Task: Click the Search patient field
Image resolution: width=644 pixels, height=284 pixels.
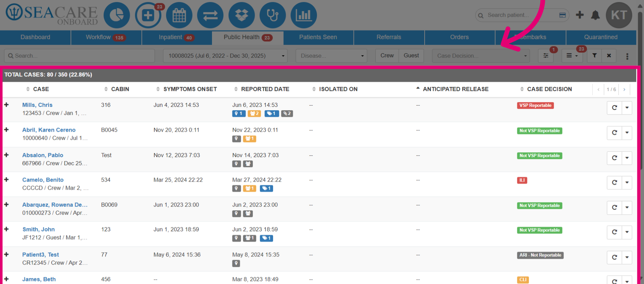Action: click(x=522, y=15)
